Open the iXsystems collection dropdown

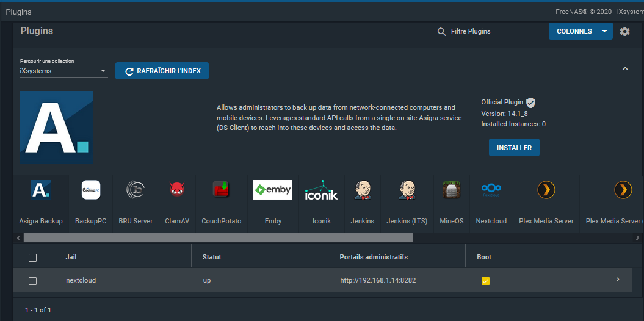[x=63, y=71]
